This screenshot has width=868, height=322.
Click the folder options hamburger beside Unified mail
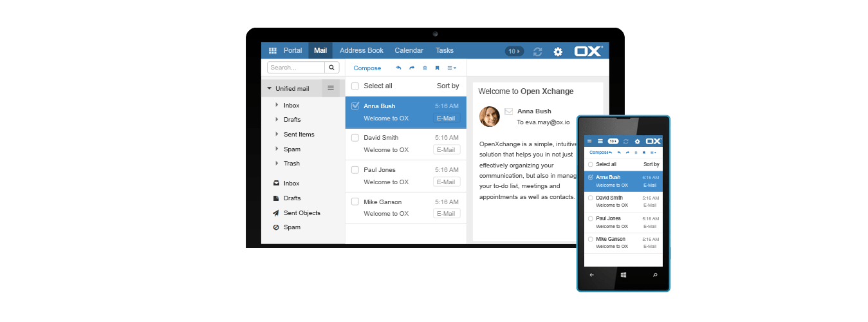(x=331, y=88)
